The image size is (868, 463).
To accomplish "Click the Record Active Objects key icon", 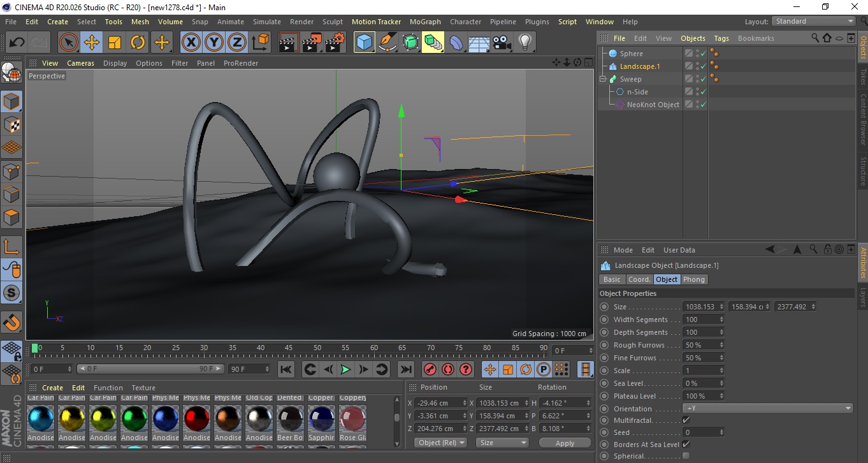I will pos(430,369).
